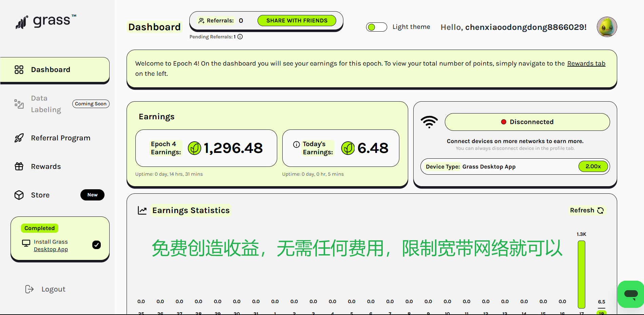This screenshot has width=644, height=315.
Task: Toggle the Light theme switch
Action: [376, 27]
